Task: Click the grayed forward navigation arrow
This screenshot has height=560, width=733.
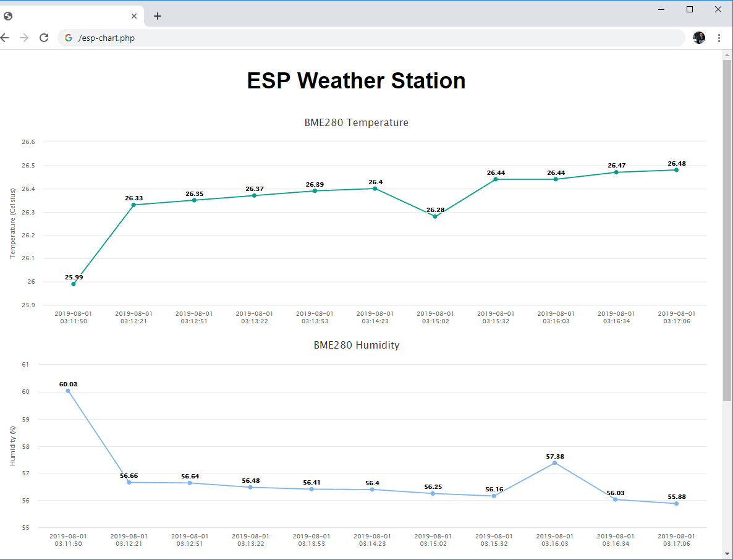Action: coord(24,38)
